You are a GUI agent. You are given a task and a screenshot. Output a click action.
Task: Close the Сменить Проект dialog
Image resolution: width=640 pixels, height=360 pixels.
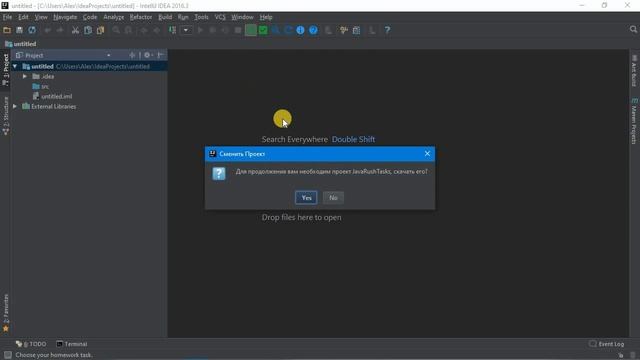427,154
